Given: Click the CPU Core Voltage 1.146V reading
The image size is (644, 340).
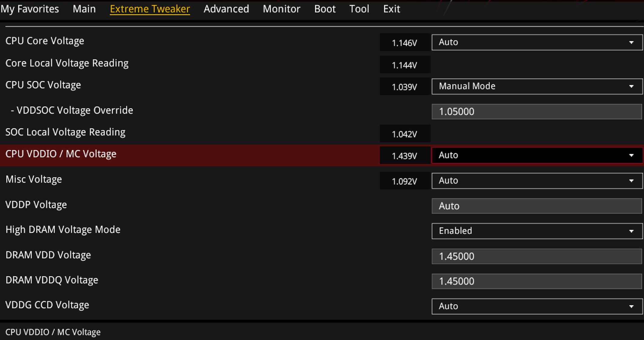Looking at the screenshot, I should (x=405, y=43).
